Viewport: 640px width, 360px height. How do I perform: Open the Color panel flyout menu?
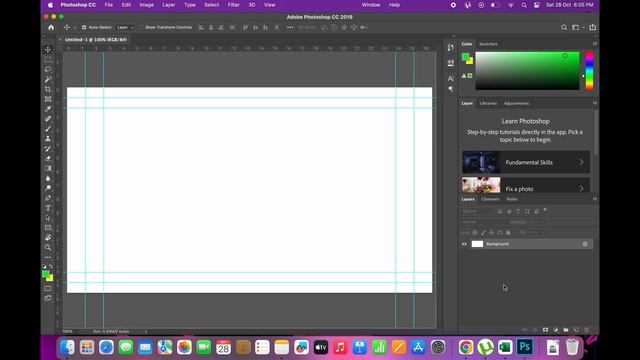tap(595, 44)
